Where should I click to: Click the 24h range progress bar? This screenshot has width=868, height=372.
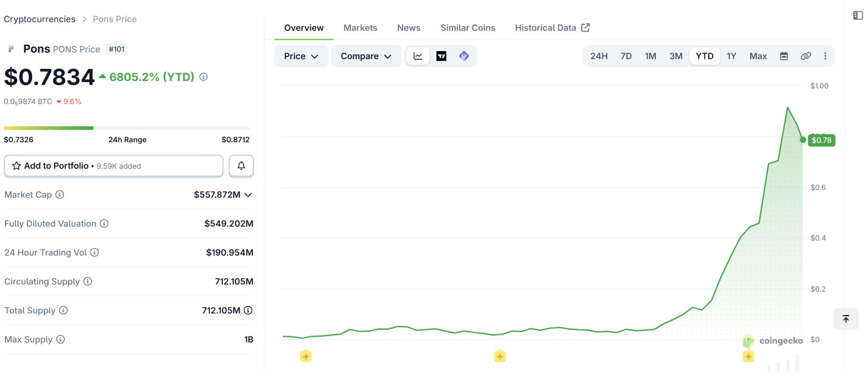tap(127, 128)
